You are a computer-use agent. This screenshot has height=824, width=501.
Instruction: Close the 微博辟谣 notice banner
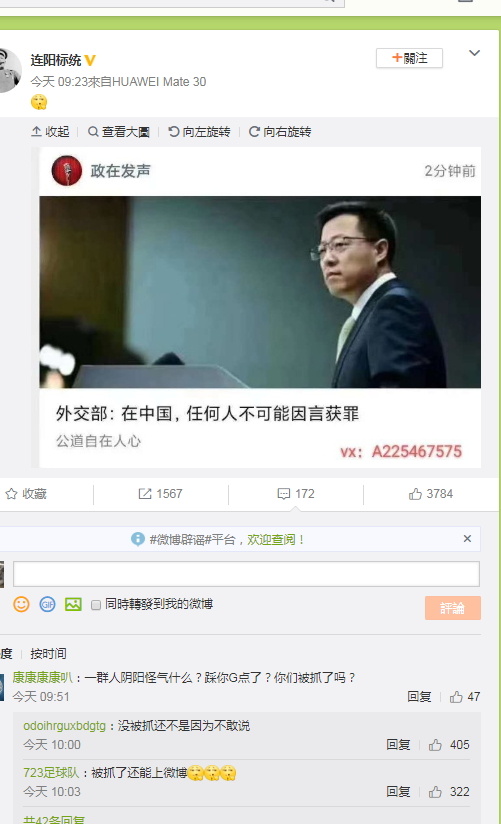tap(467, 539)
